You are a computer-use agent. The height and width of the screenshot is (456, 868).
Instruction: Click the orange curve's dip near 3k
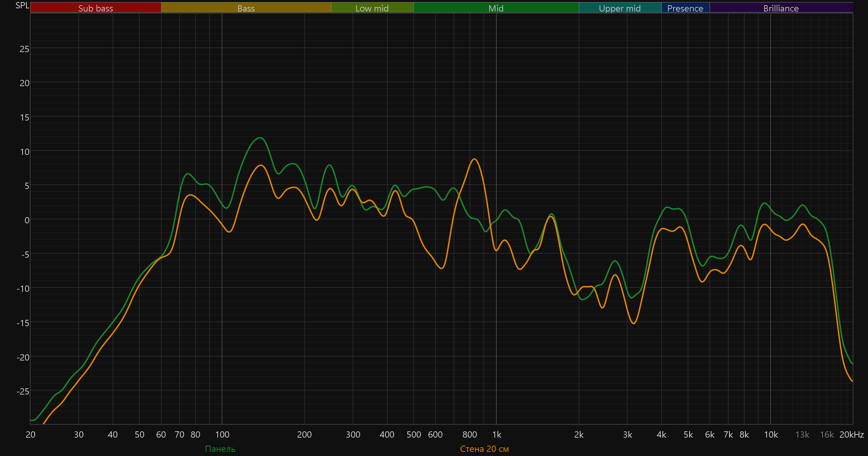(634, 323)
